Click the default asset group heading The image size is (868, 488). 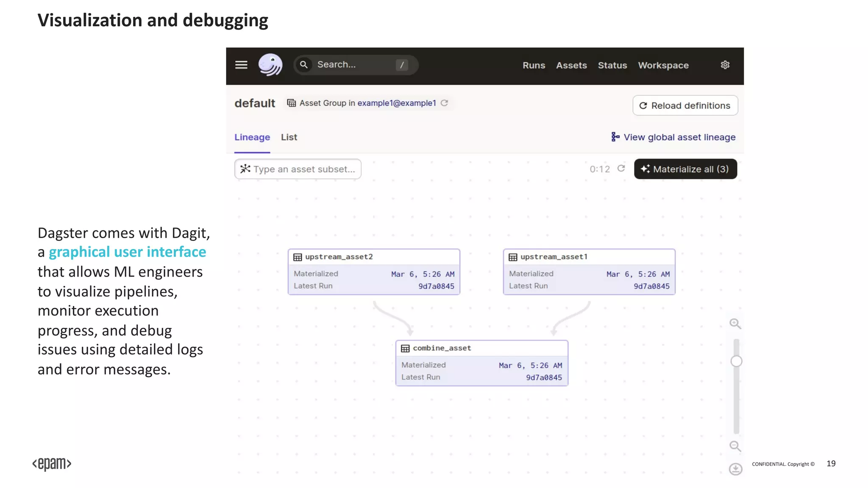click(x=255, y=103)
